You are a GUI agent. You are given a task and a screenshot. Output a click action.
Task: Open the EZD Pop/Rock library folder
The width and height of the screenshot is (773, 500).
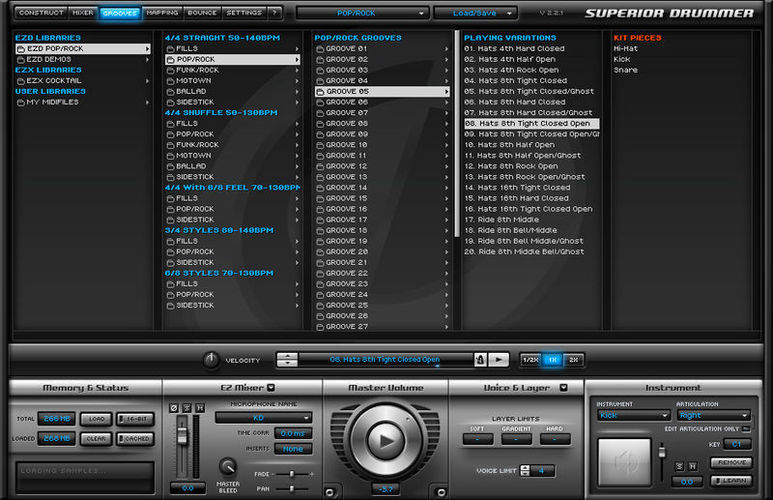[x=83, y=49]
